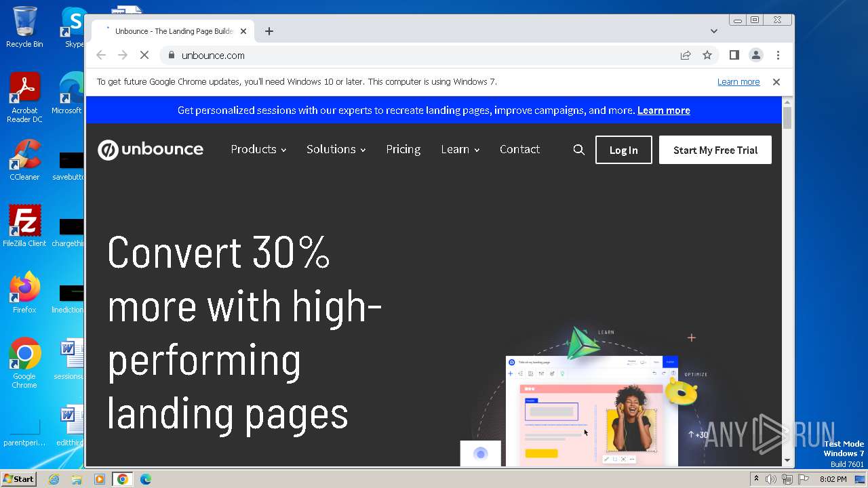Viewport: 868px width, 488px height.
Task: Select Chrome in the taskbar
Action: point(122,479)
